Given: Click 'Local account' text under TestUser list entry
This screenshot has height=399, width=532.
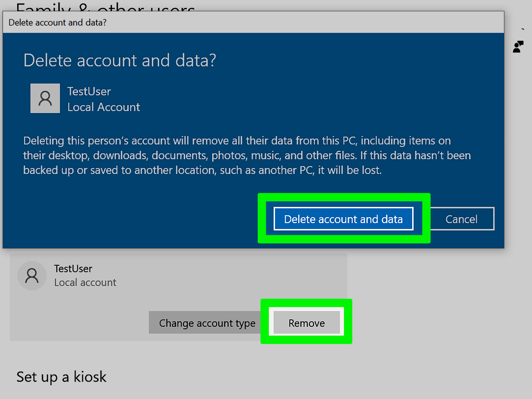Looking at the screenshot, I should point(85,282).
